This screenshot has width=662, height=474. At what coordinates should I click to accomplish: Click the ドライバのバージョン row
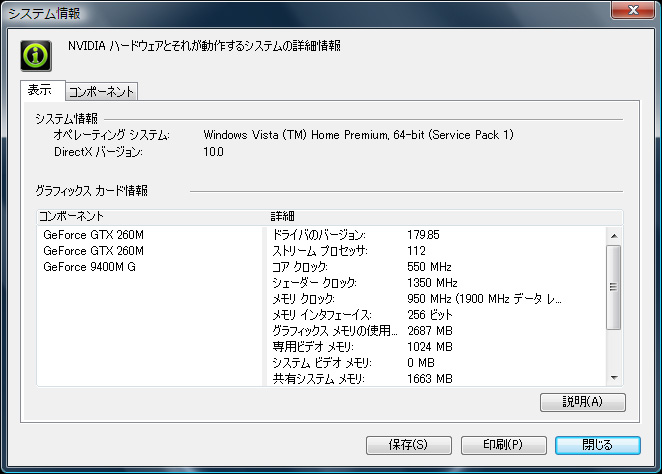437,235
